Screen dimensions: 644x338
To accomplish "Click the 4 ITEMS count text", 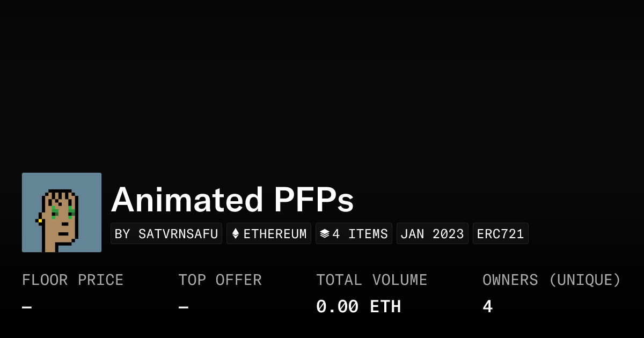I will (x=360, y=234).
